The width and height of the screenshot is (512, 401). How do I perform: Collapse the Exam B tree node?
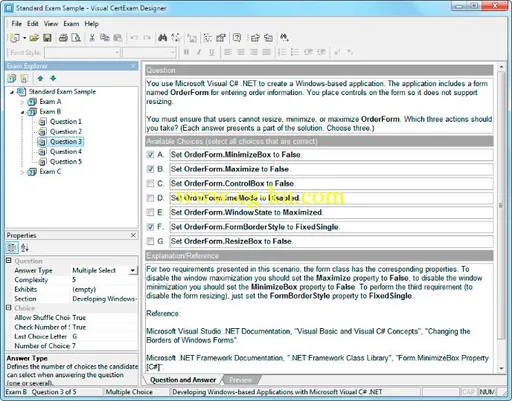click(22, 112)
